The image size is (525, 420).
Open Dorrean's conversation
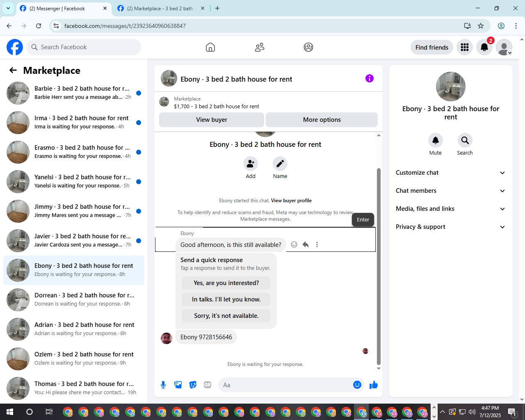pyautogui.click(x=74, y=300)
